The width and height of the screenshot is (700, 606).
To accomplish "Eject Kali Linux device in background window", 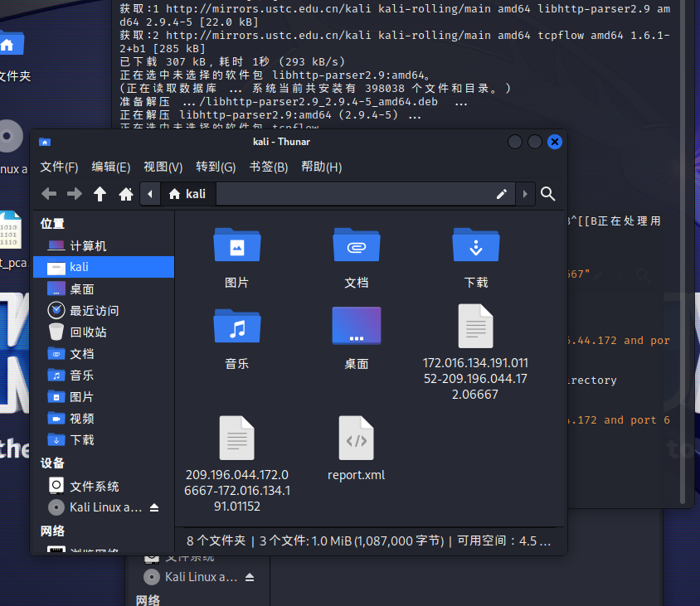I will click(x=250, y=577).
